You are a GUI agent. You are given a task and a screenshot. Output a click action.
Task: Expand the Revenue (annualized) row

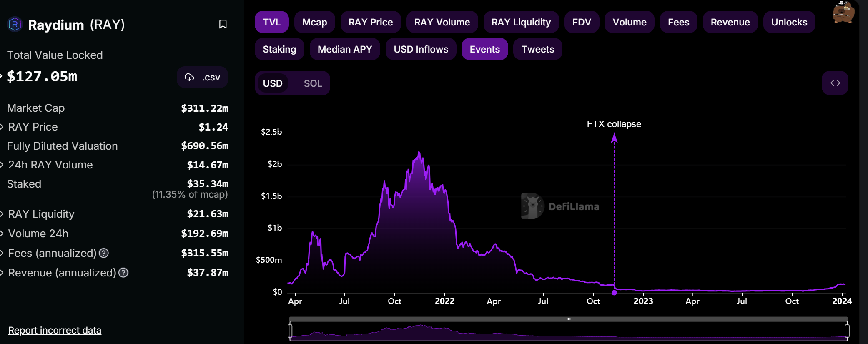coord(2,273)
